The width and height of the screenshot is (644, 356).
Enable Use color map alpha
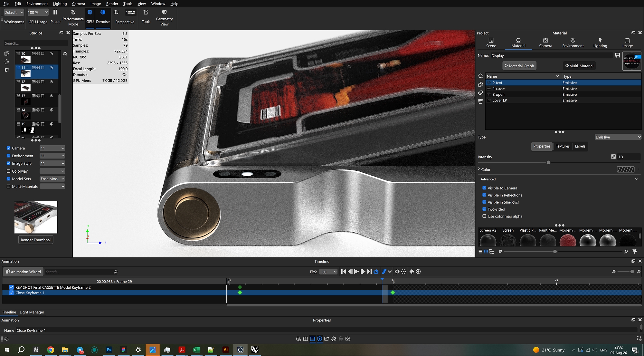click(x=484, y=216)
